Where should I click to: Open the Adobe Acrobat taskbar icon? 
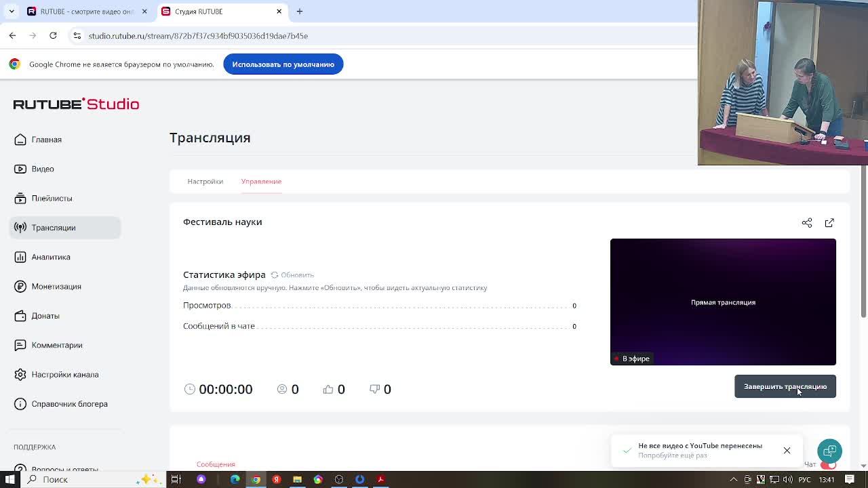pyautogui.click(x=380, y=479)
